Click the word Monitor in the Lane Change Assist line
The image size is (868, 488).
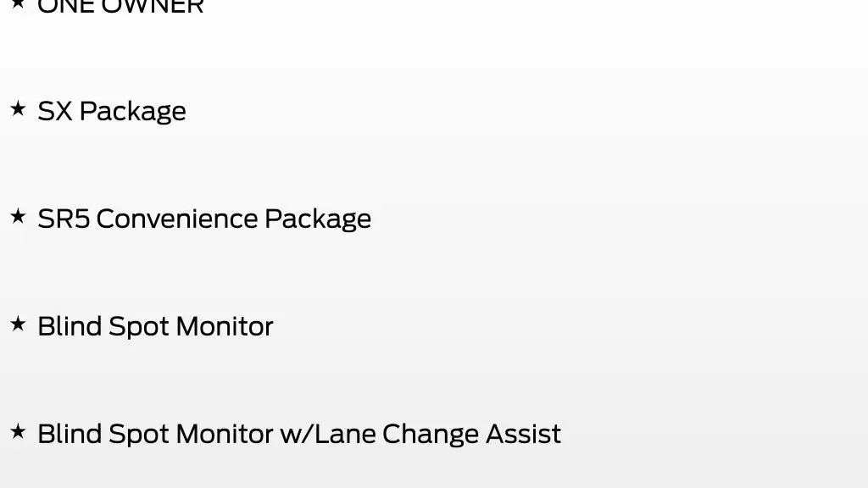[x=224, y=434]
